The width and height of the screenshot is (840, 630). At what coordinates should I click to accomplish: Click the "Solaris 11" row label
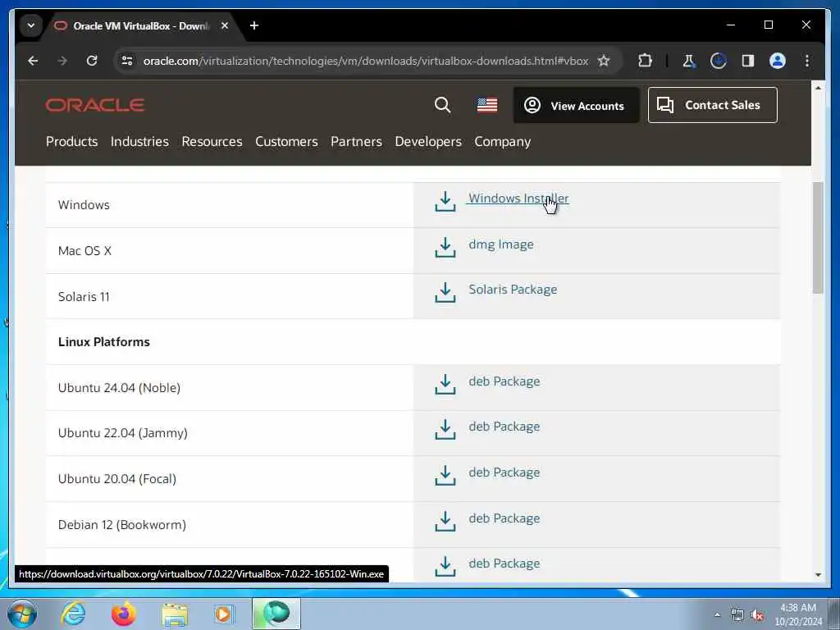[x=84, y=297]
